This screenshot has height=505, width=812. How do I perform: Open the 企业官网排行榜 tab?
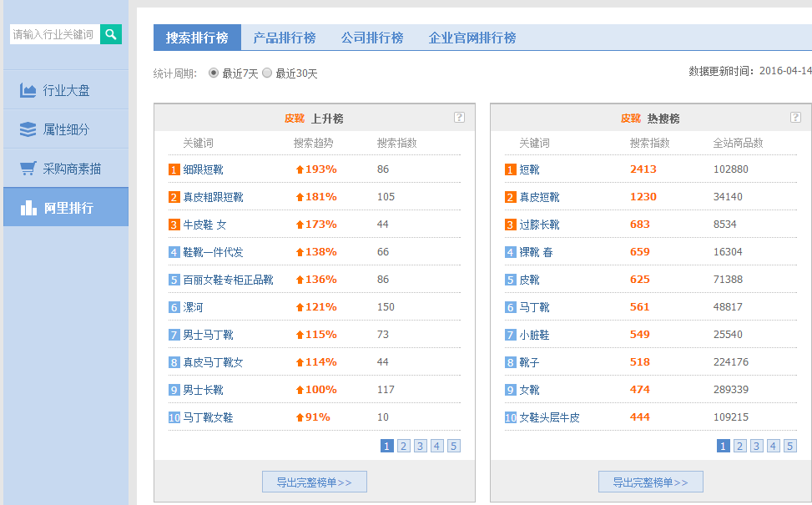(x=472, y=38)
